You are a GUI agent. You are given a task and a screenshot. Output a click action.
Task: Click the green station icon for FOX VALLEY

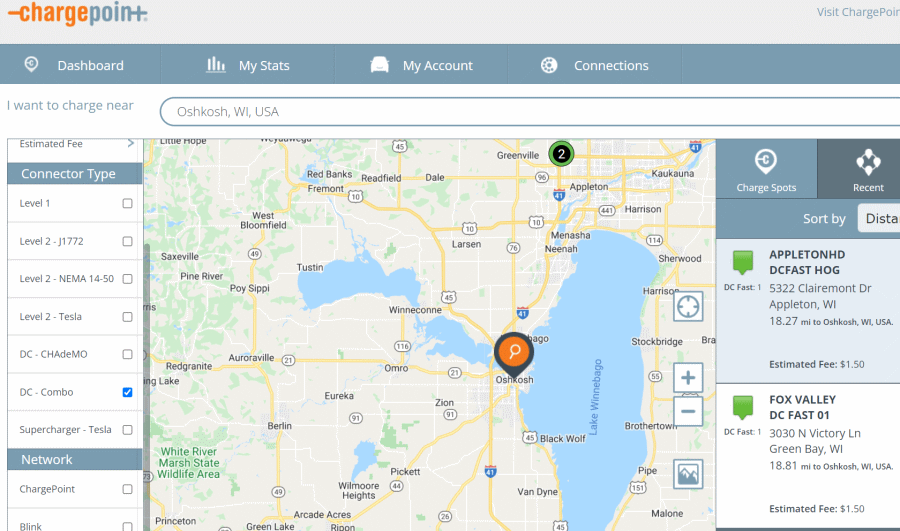pos(743,408)
